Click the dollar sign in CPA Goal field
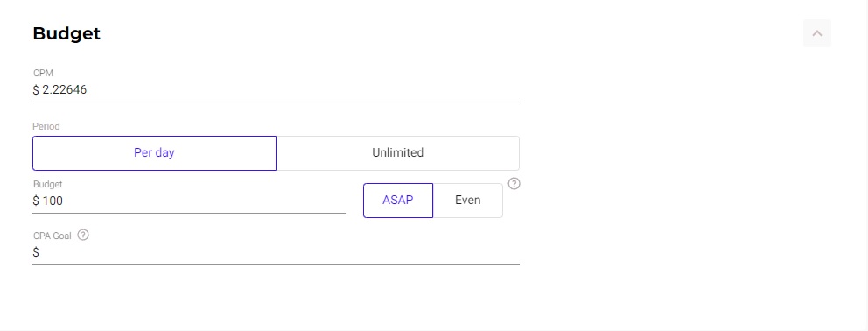 (x=36, y=253)
